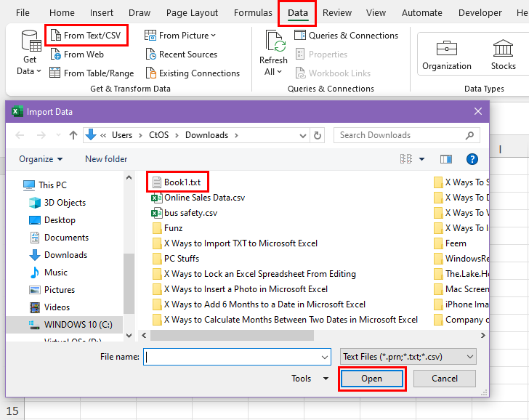Click the up one level arrow
Screen dimensions: 529x420
pyautogui.click(x=73, y=135)
